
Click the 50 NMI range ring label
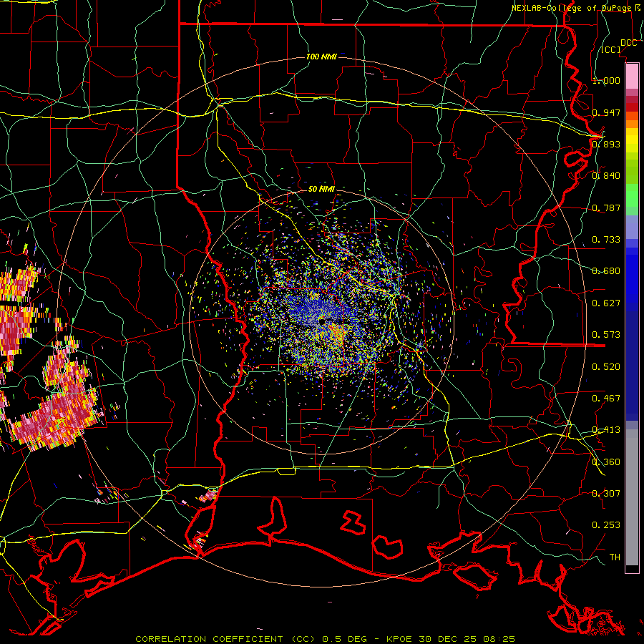pos(321,190)
